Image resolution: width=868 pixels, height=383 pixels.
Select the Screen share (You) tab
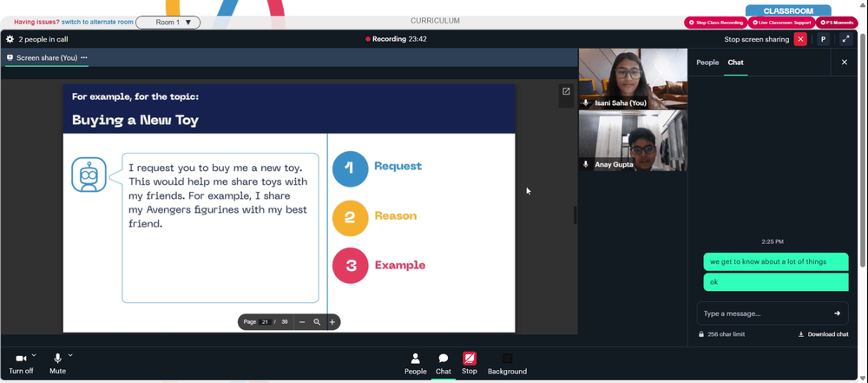pyautogui.click(x=47, y=57)
